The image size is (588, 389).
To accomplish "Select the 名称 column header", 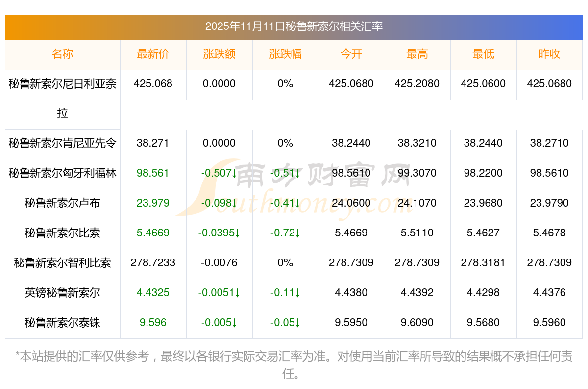I will [x=63, y=54].
